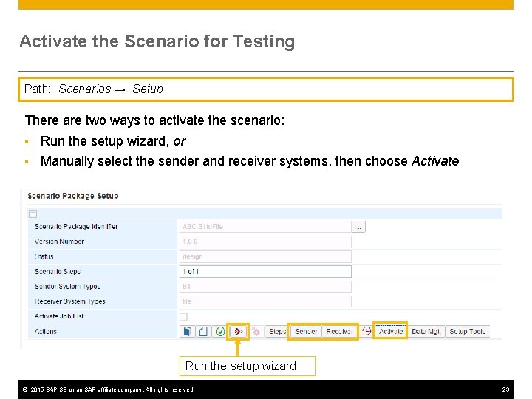
Task: Click the Activate button
Action: (x=391, y=331)
